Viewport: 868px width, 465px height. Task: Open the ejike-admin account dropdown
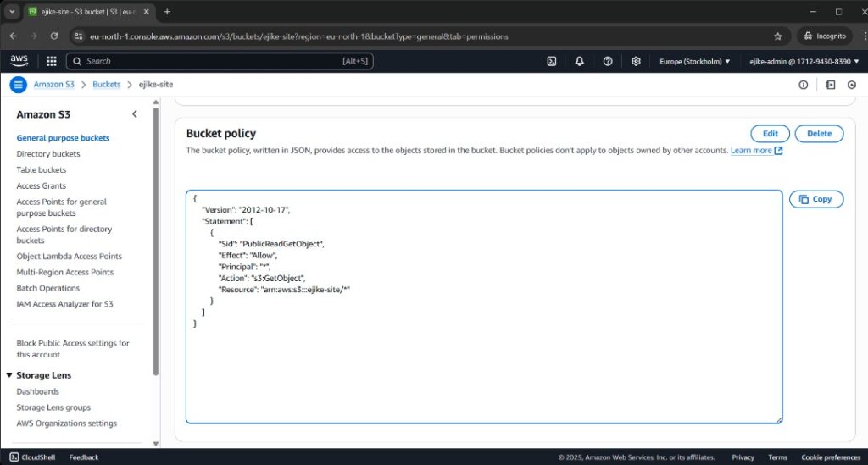(x=801, y=61)
